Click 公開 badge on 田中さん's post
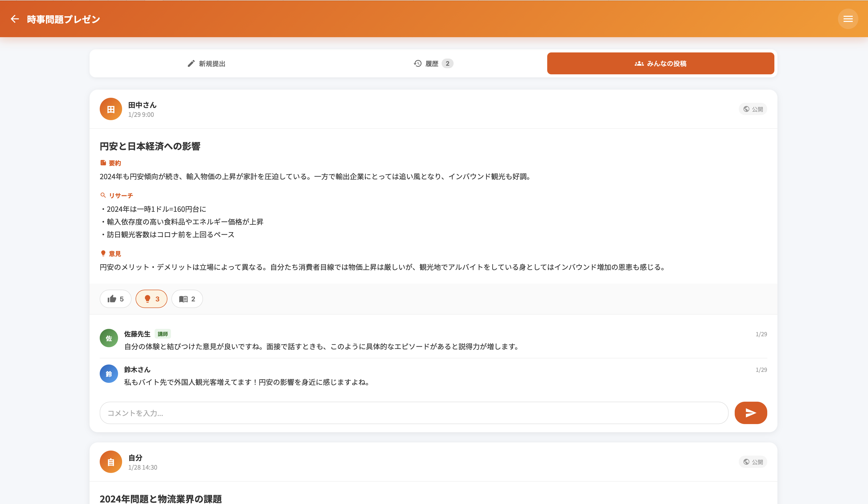This screenshot has width=868, height=504. pyautogui.click(x=753, y=109)
